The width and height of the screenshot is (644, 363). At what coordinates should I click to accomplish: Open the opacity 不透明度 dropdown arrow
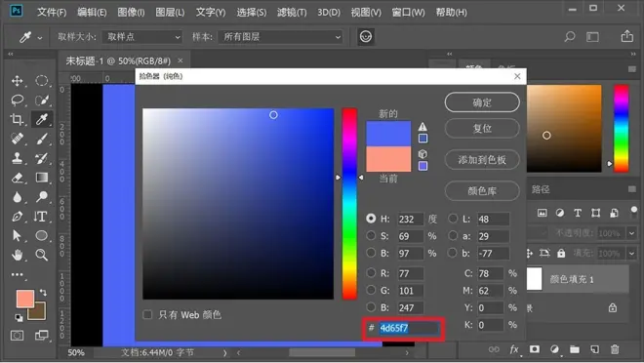(x=631, y=233)
